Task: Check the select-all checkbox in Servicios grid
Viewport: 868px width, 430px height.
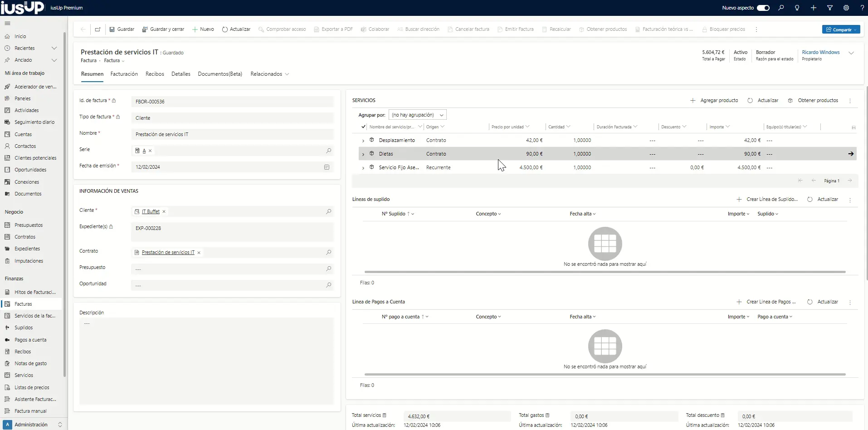Action: point(363,127)
